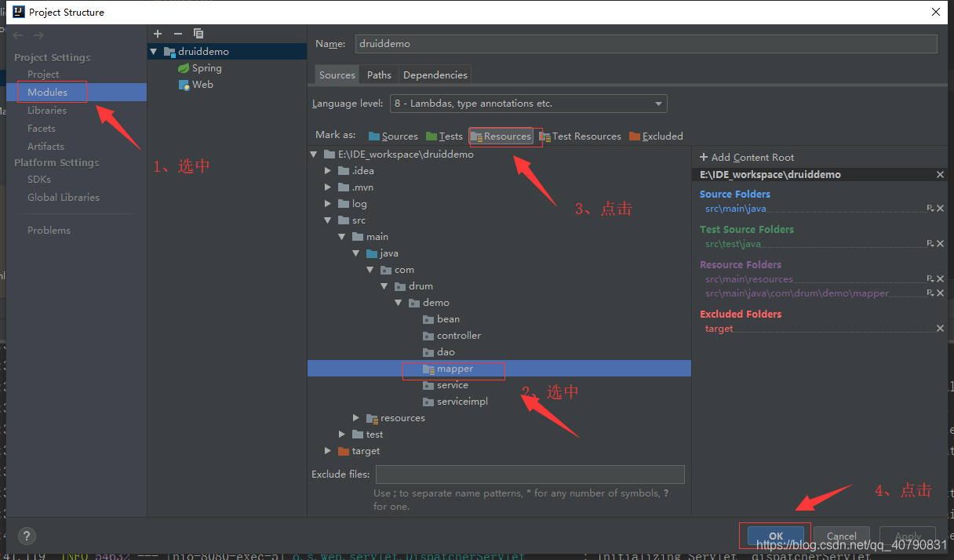The image size is (954, 560).
Task: Click the Exclude files input field
Action: pos(530,474)
